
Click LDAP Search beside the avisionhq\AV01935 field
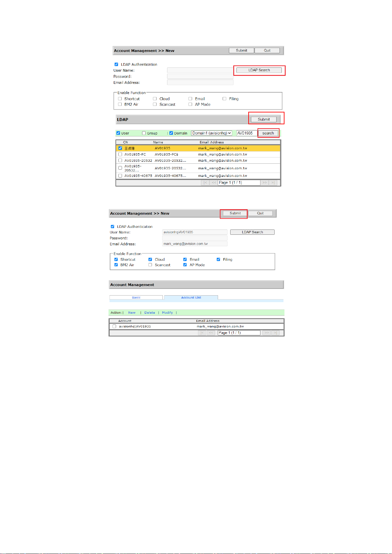[252, 232]
